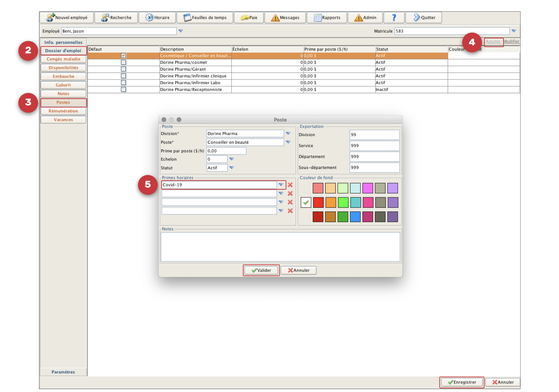Expand the Employé name dropdown
Viewport: 559px width, 392px height.
[x=181, y=31]
